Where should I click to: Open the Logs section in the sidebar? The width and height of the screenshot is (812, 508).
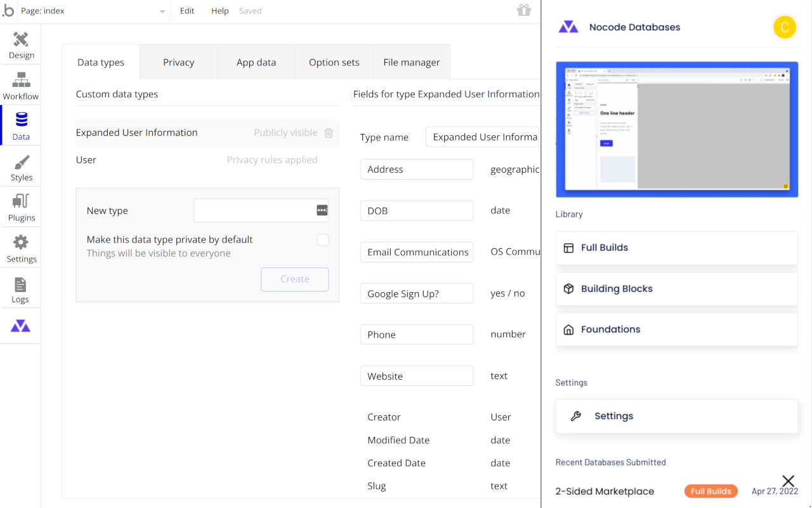coord(21,288)
